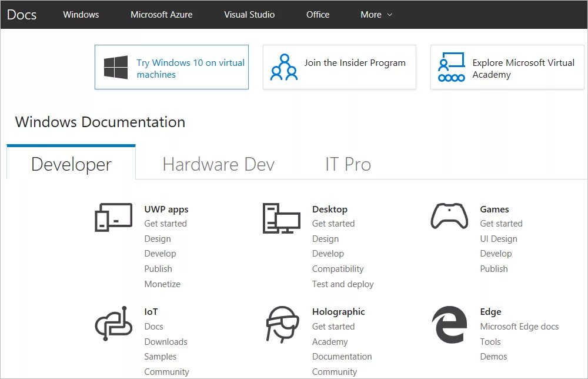Open Join the Insider Program card
Screen dimensions: 588x379
point(339,67)
